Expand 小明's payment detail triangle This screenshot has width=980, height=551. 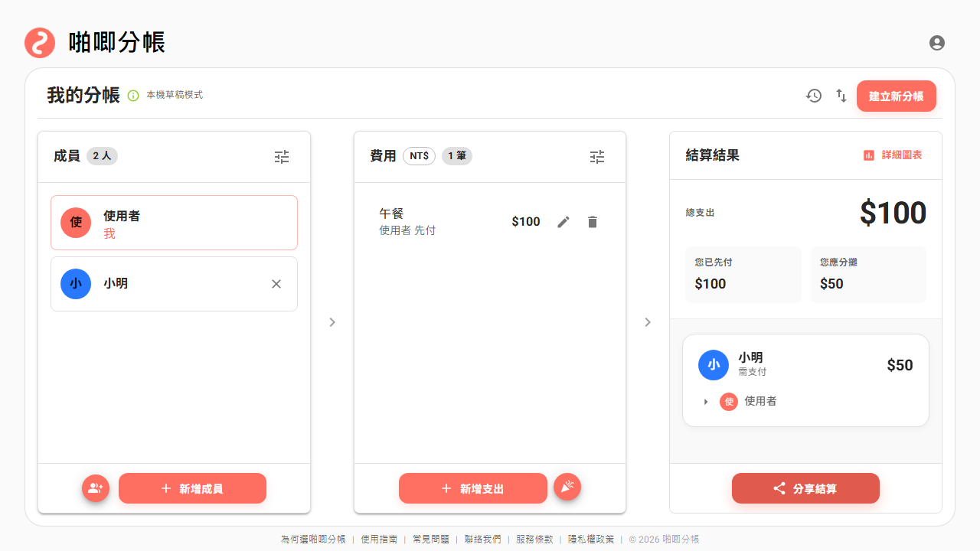coord(706,402)
